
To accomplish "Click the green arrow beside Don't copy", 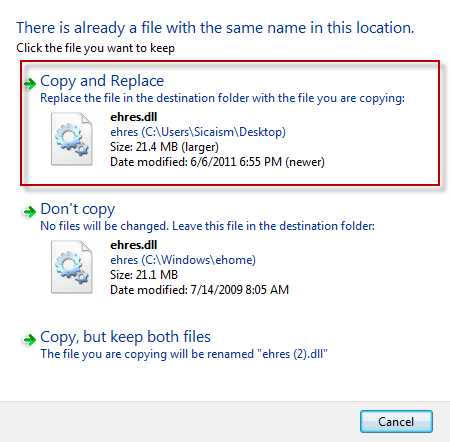I will pos(30,211).
